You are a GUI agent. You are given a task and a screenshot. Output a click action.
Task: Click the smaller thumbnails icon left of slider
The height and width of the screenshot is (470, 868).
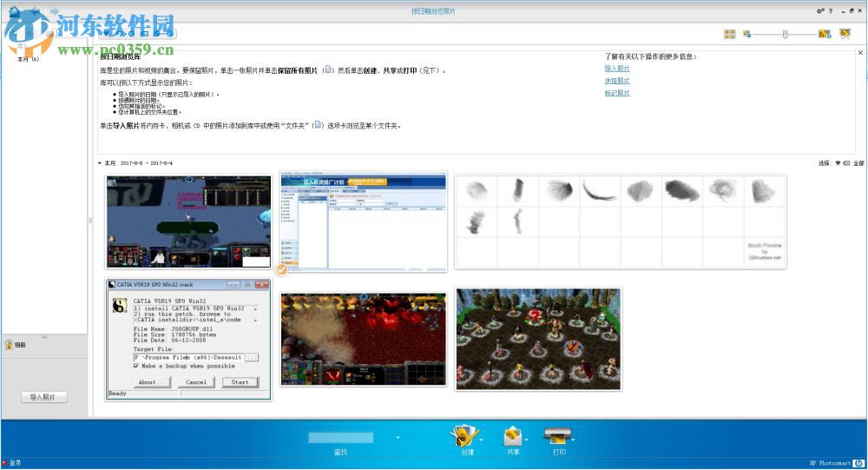tap(746, 35)
